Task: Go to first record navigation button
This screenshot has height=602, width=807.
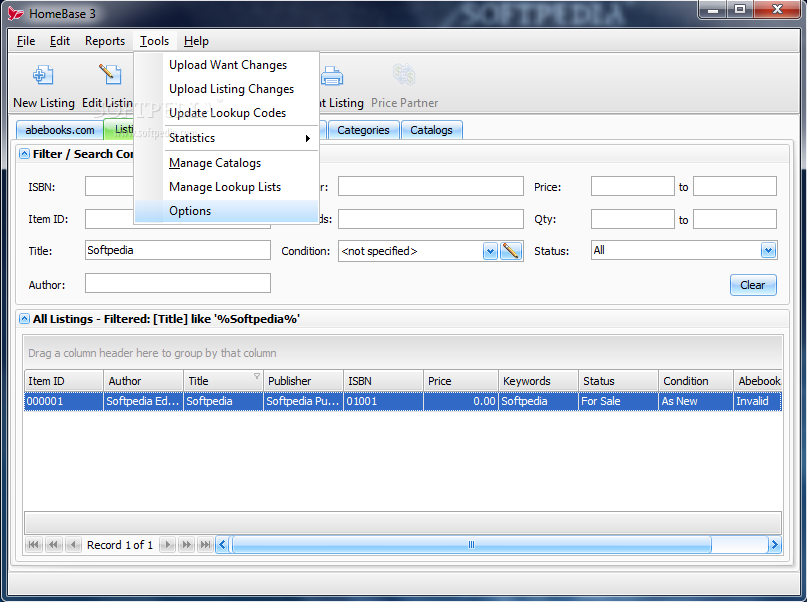Action: point(33,544)
